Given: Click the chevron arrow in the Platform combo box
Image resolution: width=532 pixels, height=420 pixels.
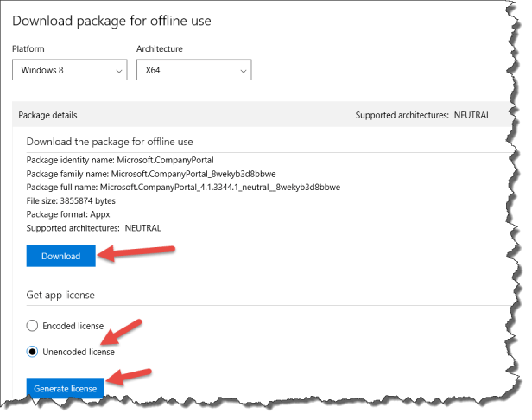Looking at the screenshot, I should (117, 71).
